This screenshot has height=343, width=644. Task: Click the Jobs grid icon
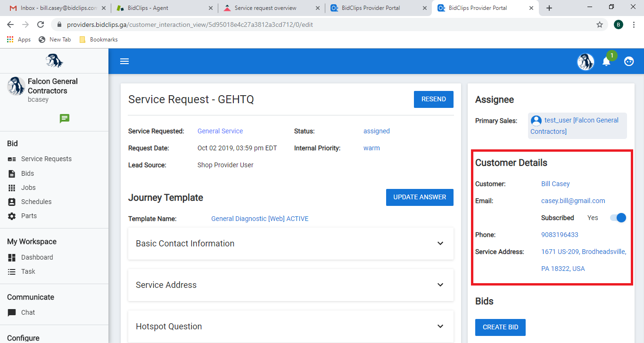[x=12, y=188]
